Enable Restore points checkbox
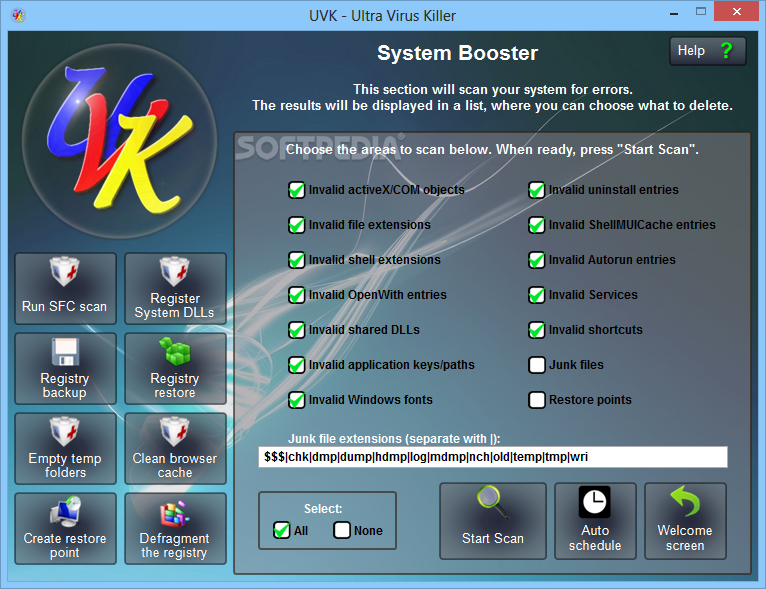Screen dimensions: 766x589 pyautogui.click(x=536, y=400)
